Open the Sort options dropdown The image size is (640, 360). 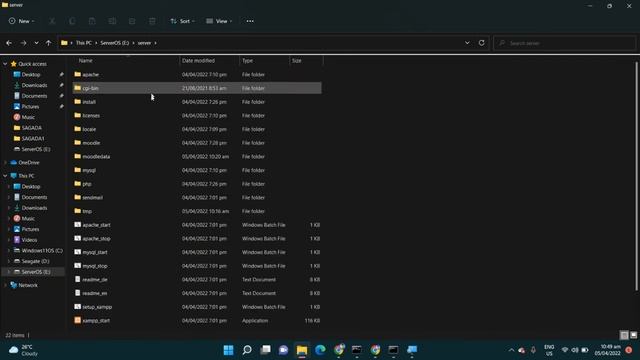(x=182, y=21)
